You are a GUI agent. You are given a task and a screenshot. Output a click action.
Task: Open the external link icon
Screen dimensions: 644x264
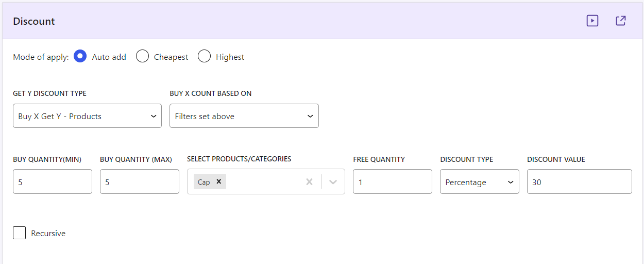[x=621, y=21]
